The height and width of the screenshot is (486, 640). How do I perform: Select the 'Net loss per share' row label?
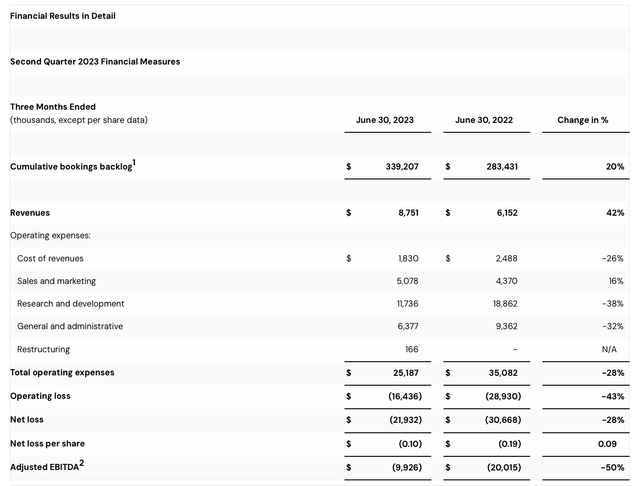pos(47,444)
